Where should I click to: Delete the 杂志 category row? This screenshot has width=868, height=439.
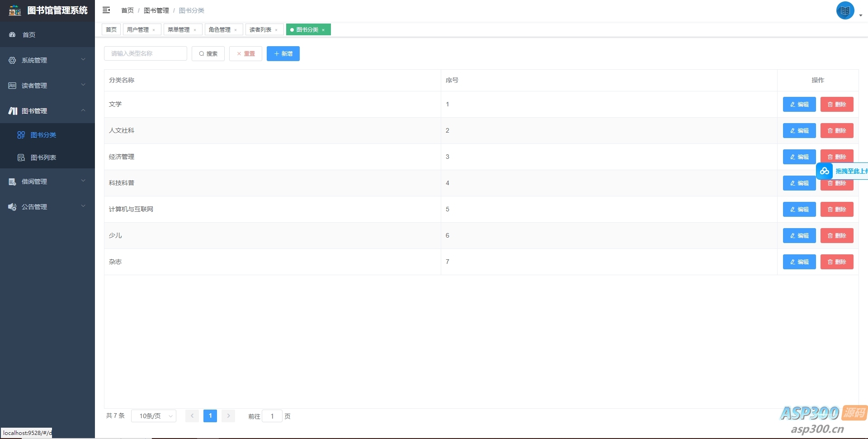[836, 262]
